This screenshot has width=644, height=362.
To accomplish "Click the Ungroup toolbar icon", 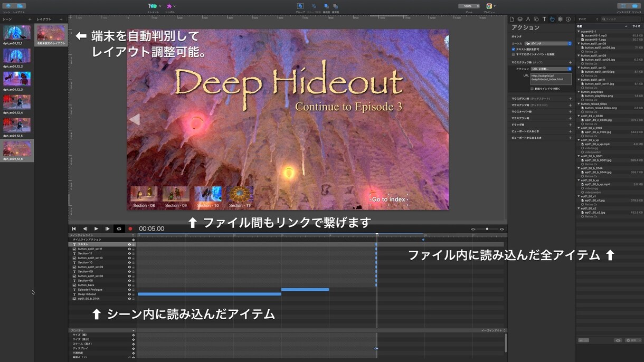I will (314, 6).
